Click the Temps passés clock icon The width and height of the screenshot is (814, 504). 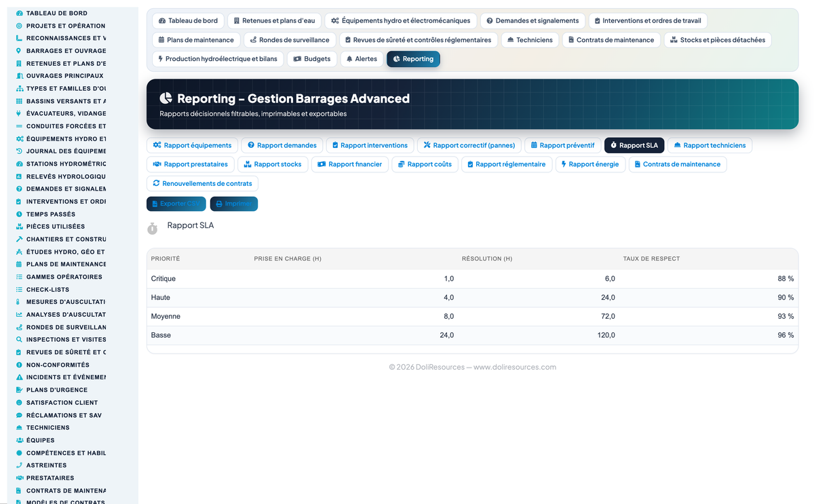pyautogui.click(x=19, y=214)
